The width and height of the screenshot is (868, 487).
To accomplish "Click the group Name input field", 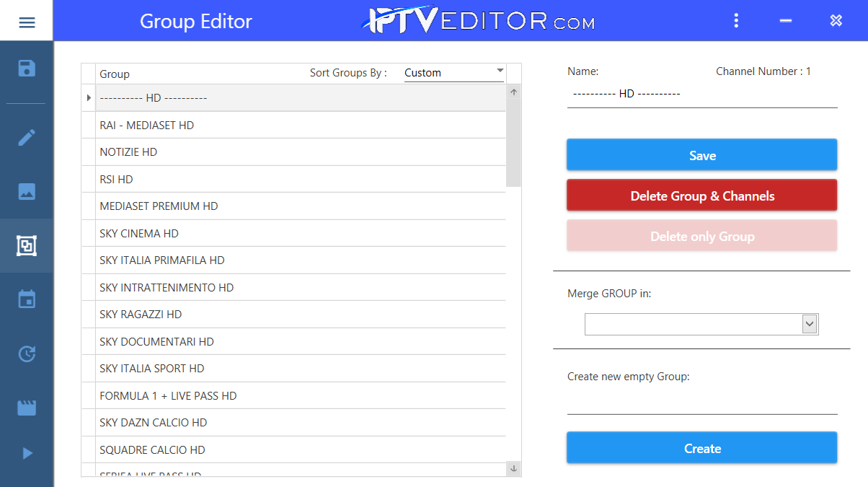I will 702,95.
